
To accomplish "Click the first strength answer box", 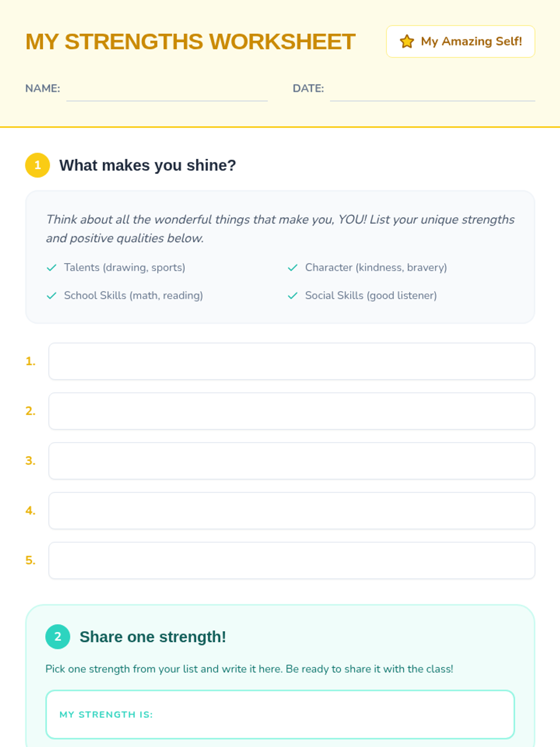I will pos(292,361).
